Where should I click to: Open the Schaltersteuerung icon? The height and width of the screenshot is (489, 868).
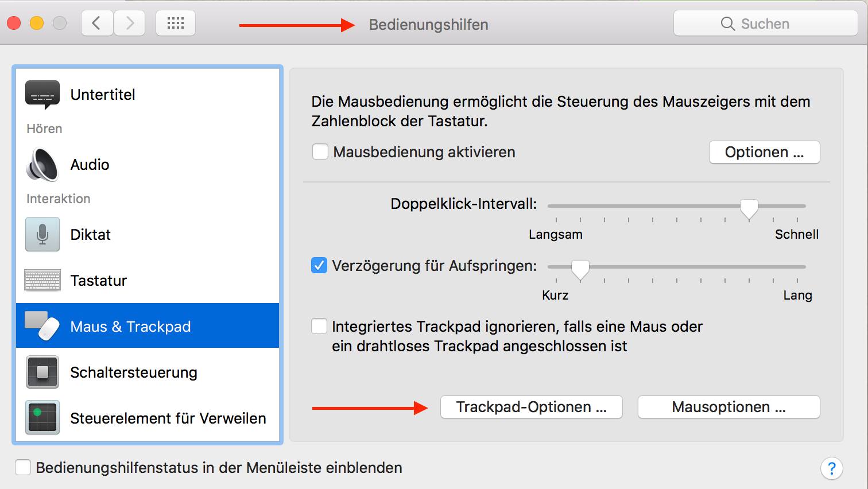[42, 372]
